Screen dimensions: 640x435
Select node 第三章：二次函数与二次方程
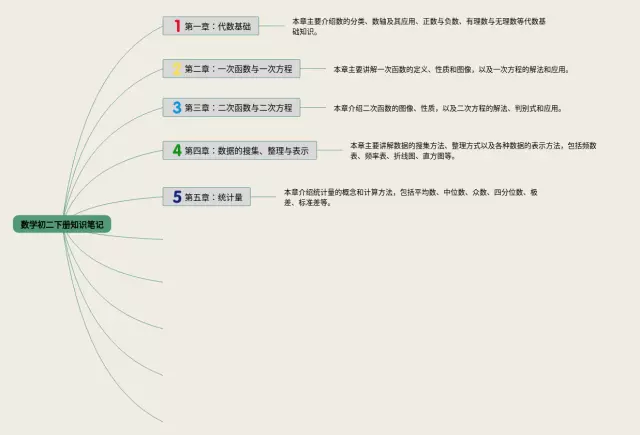[231, 107]
